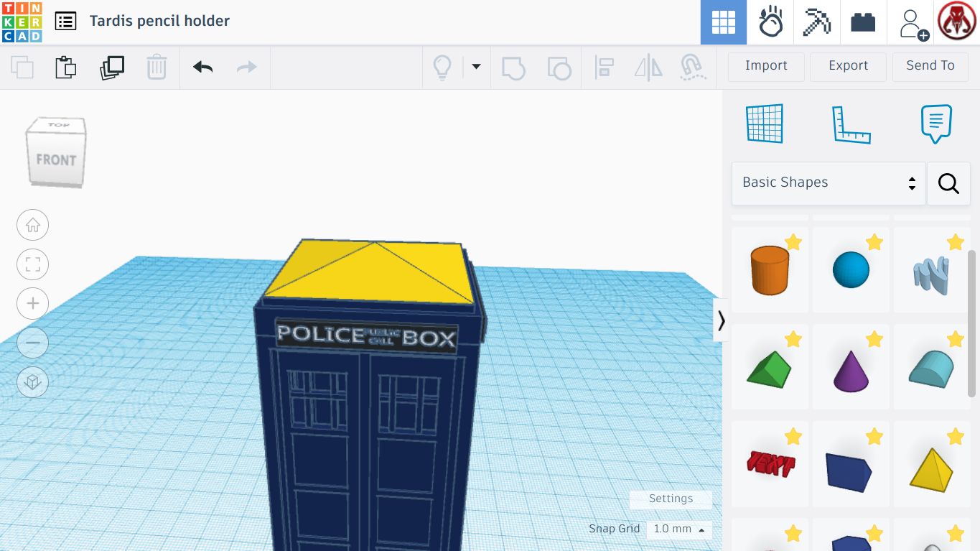Screen dimensions: 980x551
Task: Click the Duplicate and repeat icon
Action: [x=112, y=68]
